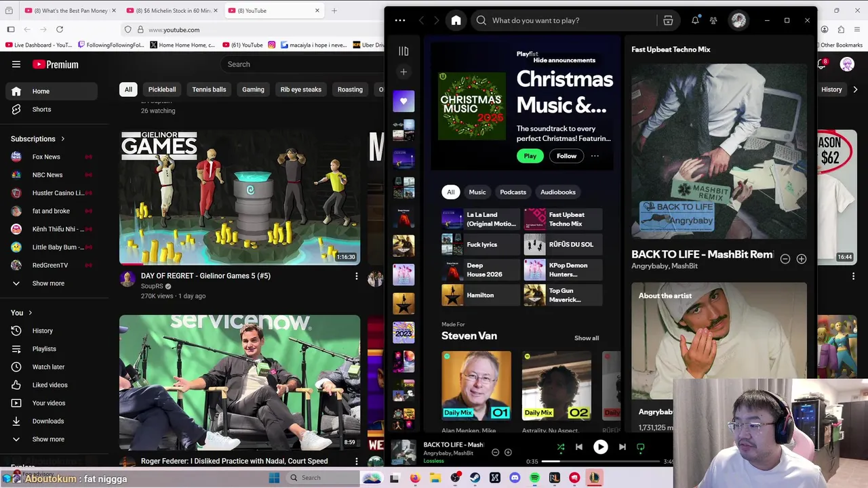
Task: Open Spotify three-dot main menu
Action: point(400,20)
